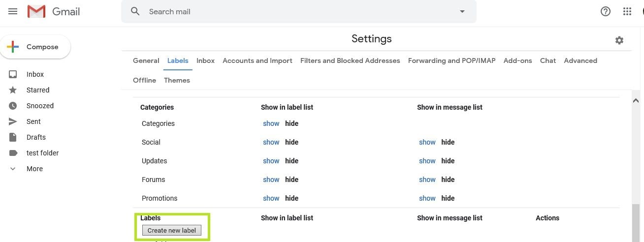
Task: Expand the More labels section
Action: 34,169
